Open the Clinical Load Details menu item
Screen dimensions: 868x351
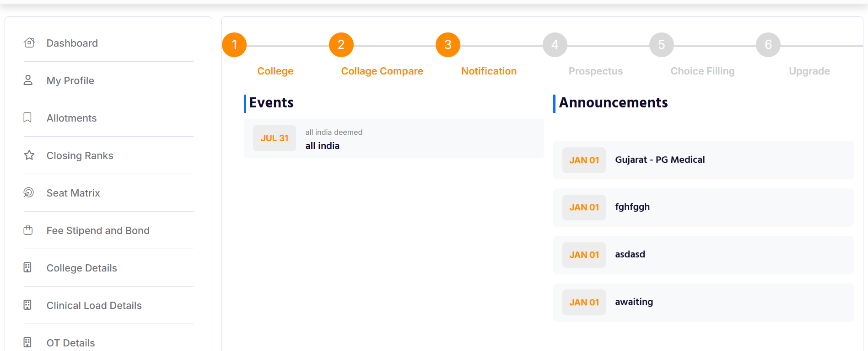click(94, 305)
